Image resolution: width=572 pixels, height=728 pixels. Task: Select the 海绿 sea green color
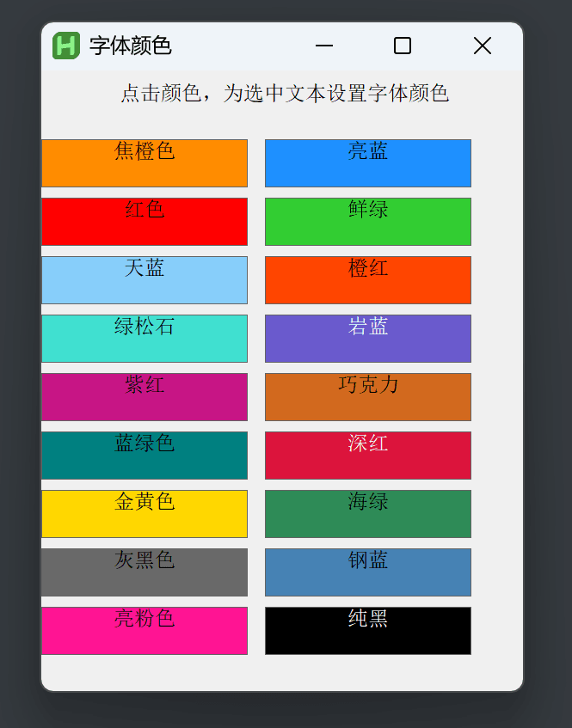pyautogui.click(x=368, y=514)
